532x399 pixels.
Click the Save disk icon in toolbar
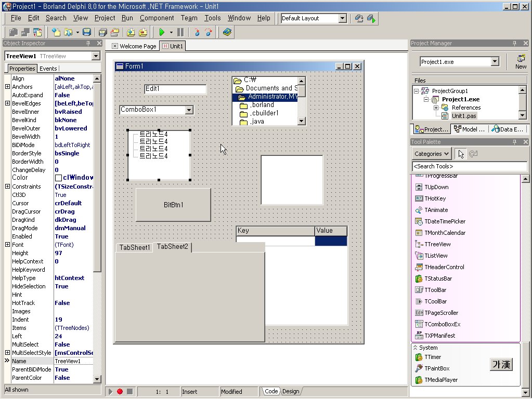pyautogui.click(x=87, y=32)
